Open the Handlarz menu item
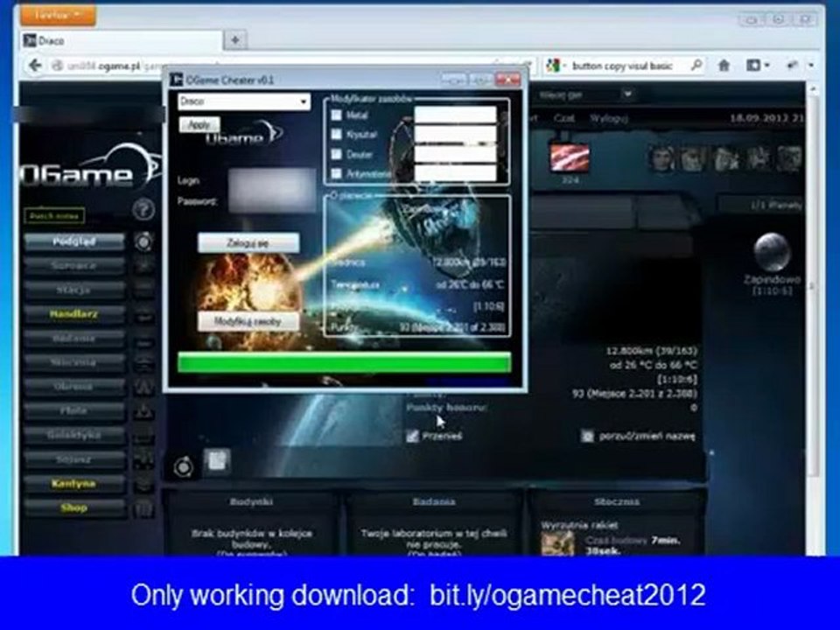The height and width of the screenshot is (630, 840). point(73,314)
